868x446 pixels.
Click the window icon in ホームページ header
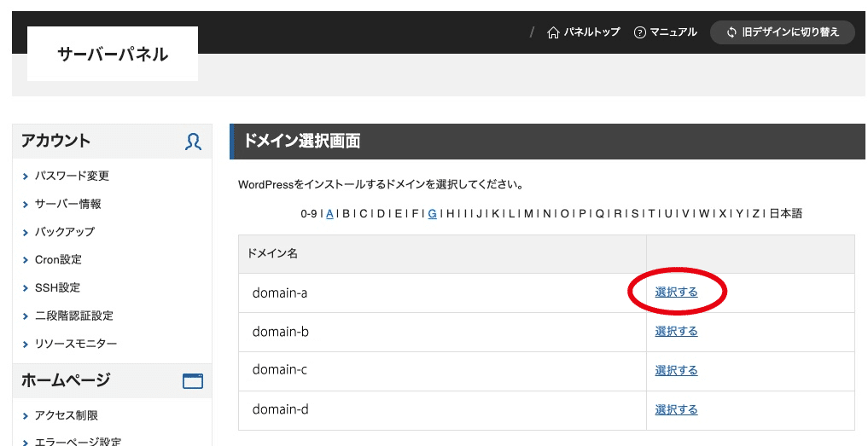coord(193,380)
